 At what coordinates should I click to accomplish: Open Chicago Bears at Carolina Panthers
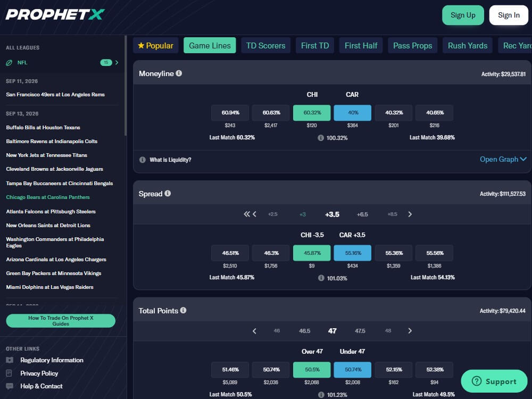(48, 197)
